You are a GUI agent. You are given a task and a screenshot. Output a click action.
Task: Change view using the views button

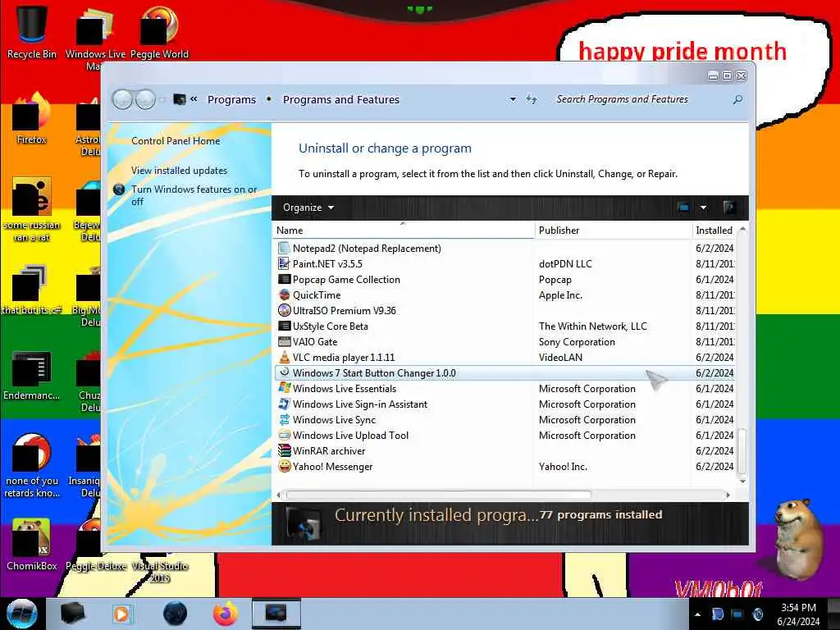[x=683, y=208]
